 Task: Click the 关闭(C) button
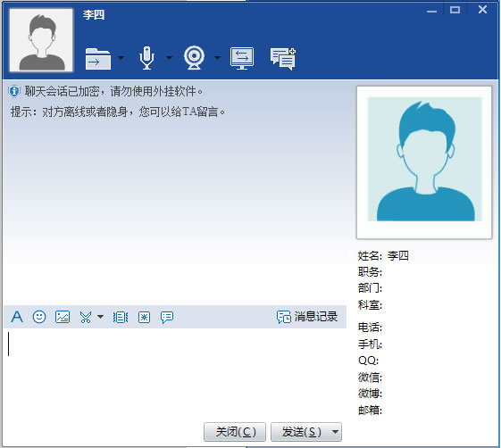coord(235,432)
